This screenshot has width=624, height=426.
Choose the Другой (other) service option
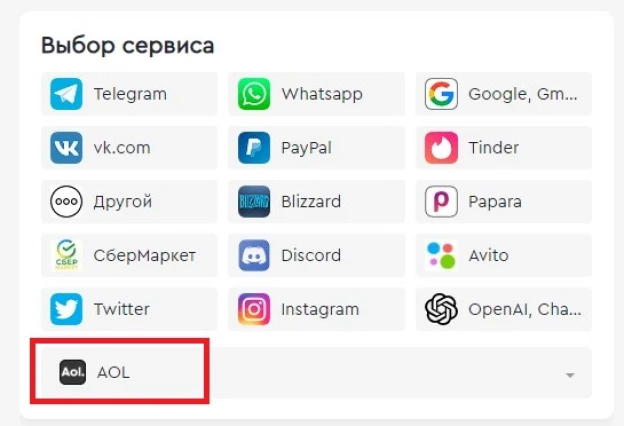(129, 201)
